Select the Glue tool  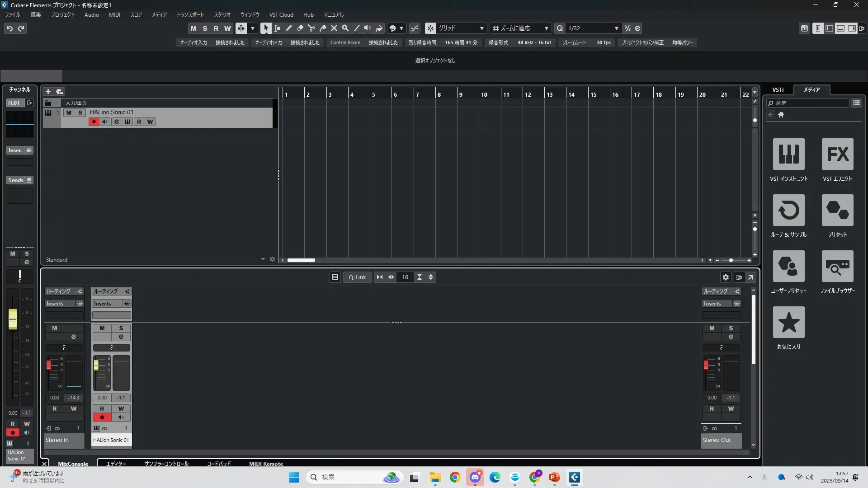[x=323, y=28]
